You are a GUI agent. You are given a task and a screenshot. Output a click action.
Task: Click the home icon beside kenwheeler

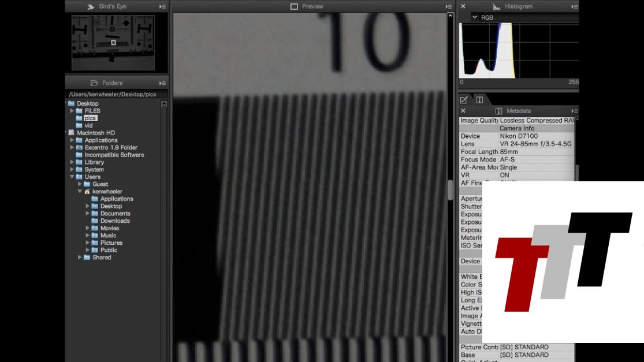pos(87,192)
